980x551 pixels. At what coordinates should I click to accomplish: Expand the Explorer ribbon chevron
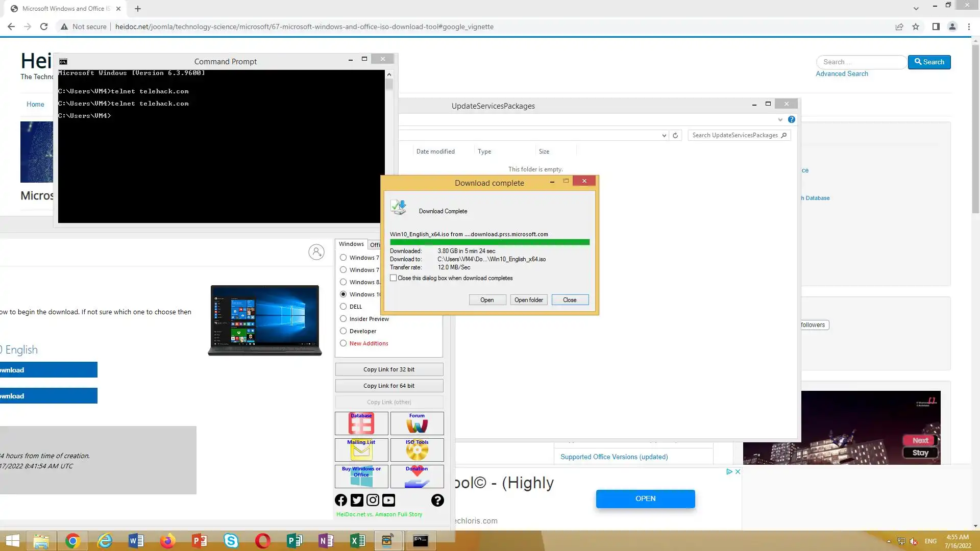pos(780,119)
